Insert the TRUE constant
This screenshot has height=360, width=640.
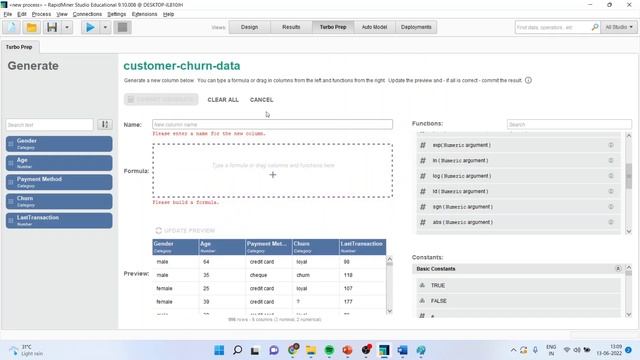coord(518,285)
